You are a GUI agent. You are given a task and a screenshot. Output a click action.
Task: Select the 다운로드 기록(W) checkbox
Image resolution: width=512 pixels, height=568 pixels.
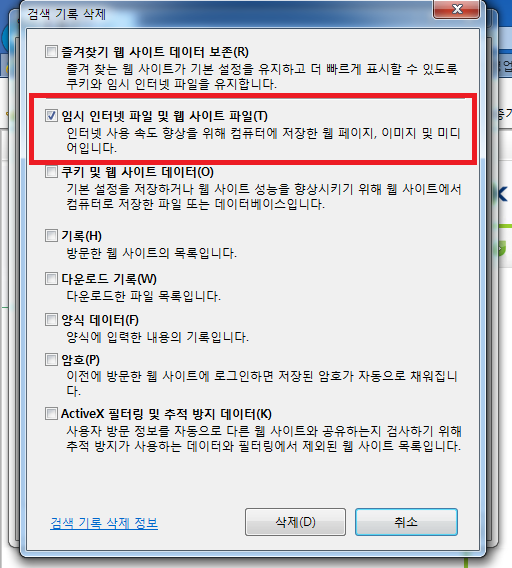point(51,279)
